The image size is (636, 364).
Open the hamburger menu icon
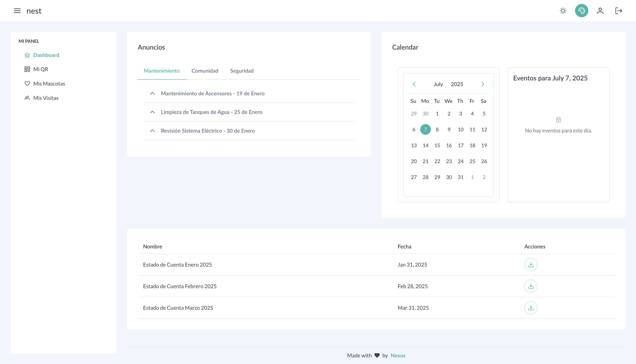(x=17, y=11)
